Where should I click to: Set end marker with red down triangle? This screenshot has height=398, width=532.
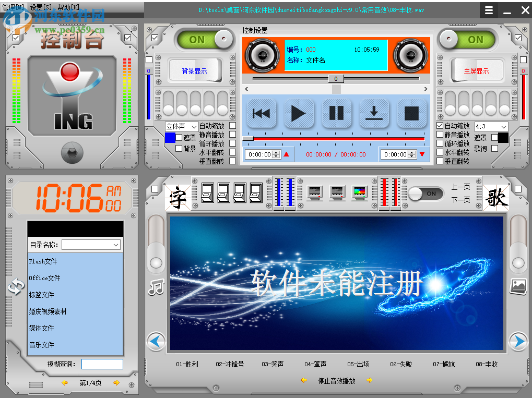tap(422, 154)
